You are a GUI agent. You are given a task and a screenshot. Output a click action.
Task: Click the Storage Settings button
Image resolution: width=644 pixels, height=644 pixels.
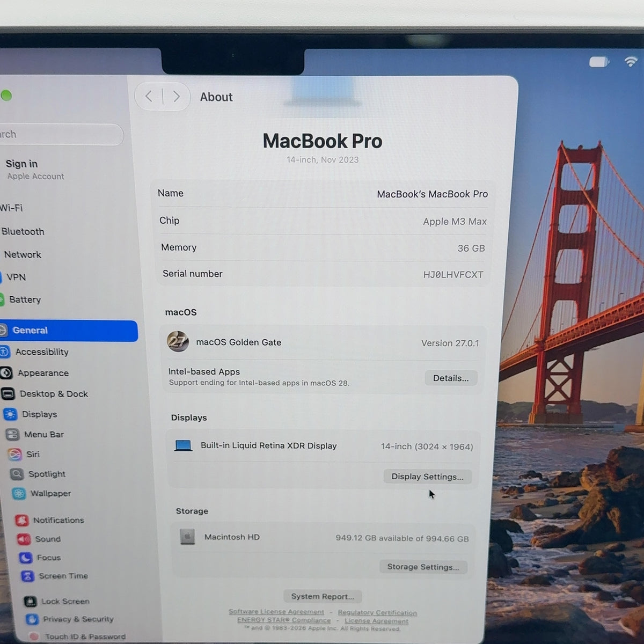point(423,567)
